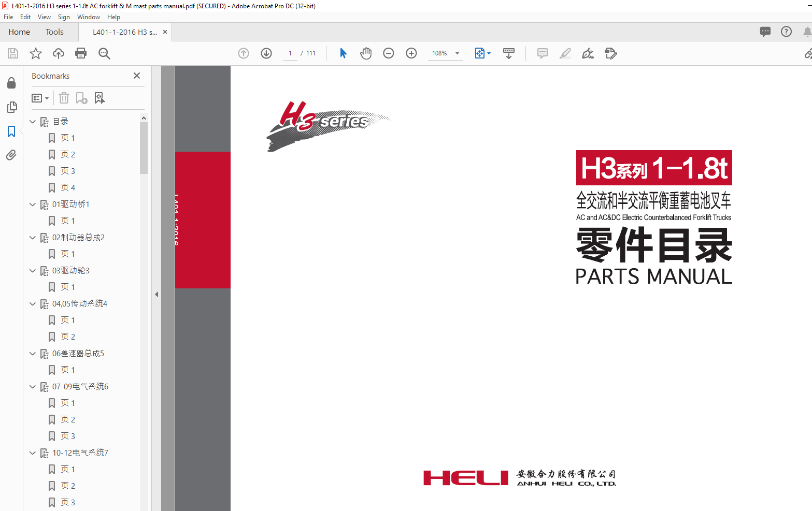Select bookmark 页 2 under 04,05传动系统4
The width and height of the screenshot is (812, 511).
(x=68, y=337)
